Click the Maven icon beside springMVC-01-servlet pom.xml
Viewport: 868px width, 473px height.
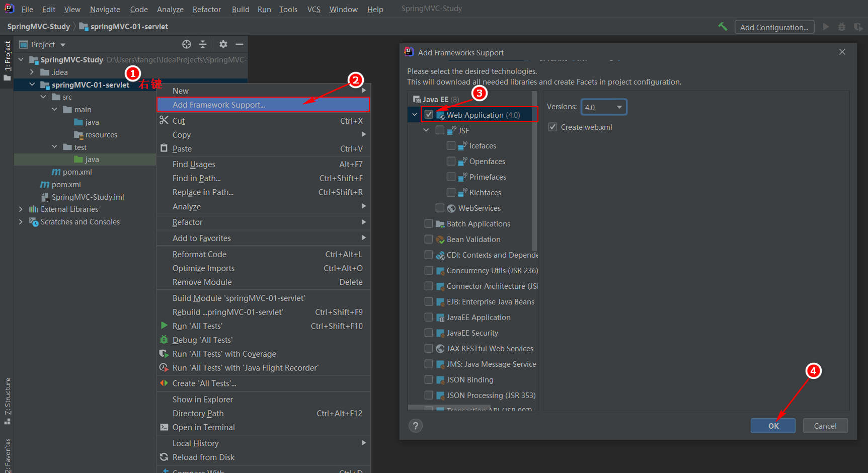[x=56, y=172]
